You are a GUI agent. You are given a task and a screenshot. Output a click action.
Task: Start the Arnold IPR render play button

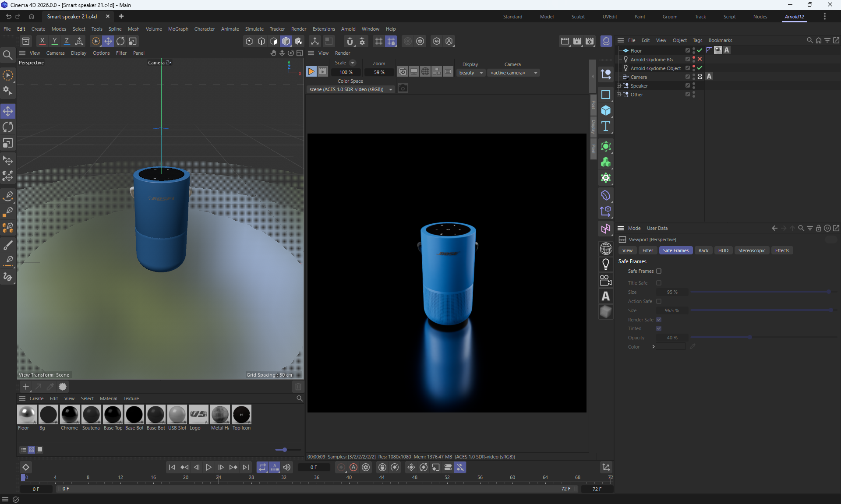click(311, 72)
